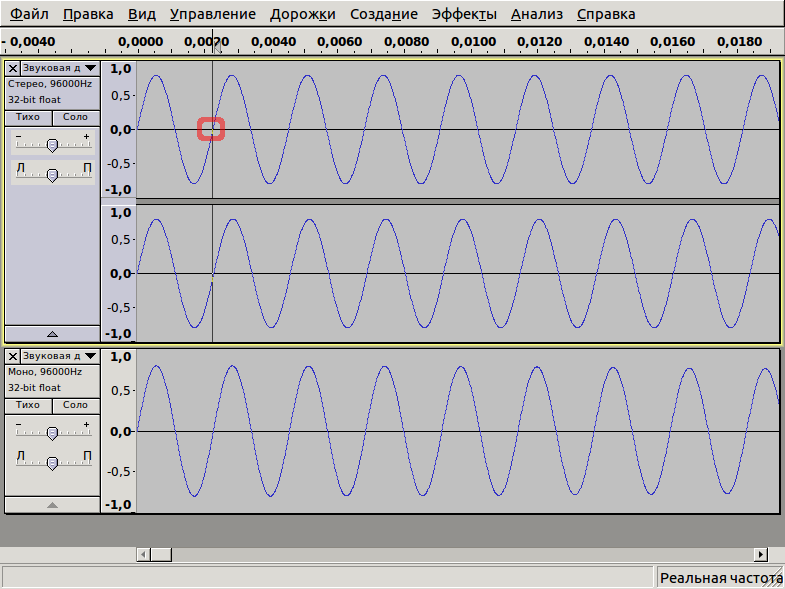Image resolution: width=785 pixels, height=589 pixels.
Task: Open the Дорожки menu
Action: tap(304, 15)
